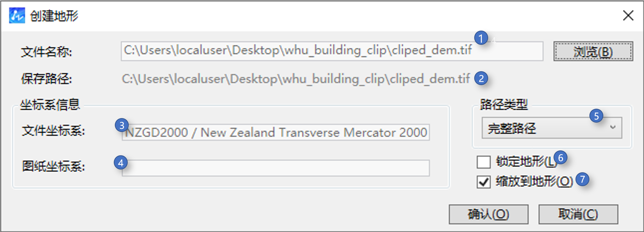Enable the 锁定地形(L) checkbox
The width and height of the screenshot is (644, 232).
(484, 162)
